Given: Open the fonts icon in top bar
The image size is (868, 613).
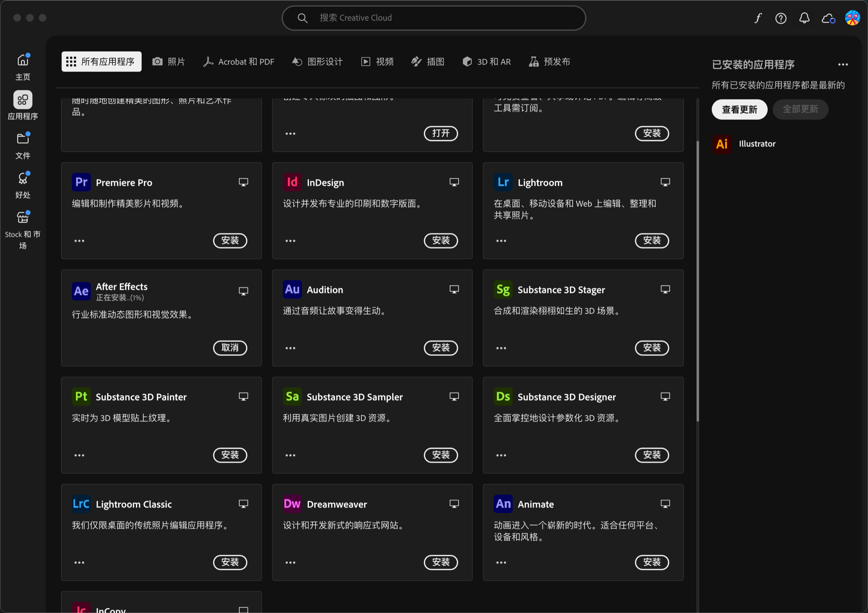Looking at the screenshot, I should tap(758, 18).
